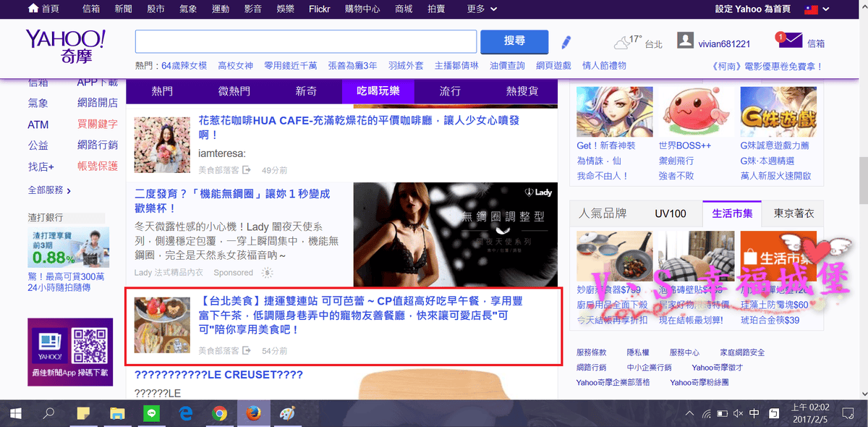
Task: Click inside the Yahoo search text box
Action: pyautogui.click(x=305, y=41)
